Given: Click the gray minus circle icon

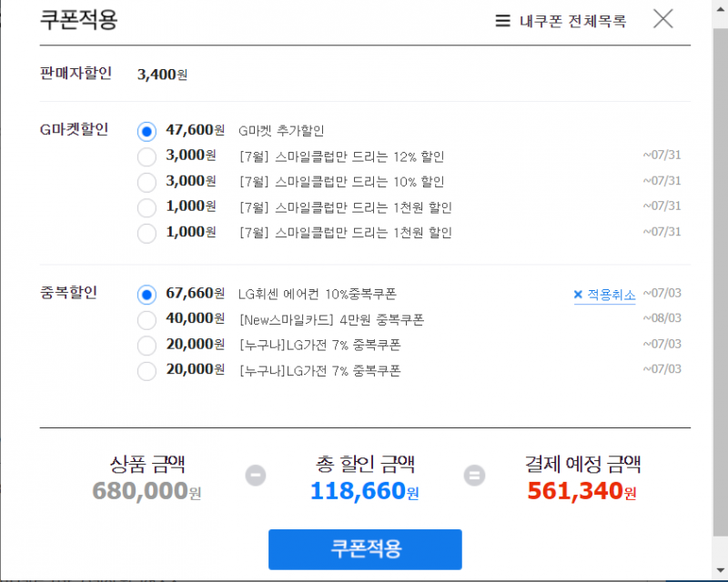Looking at the screenshot, I should [256, 476].
